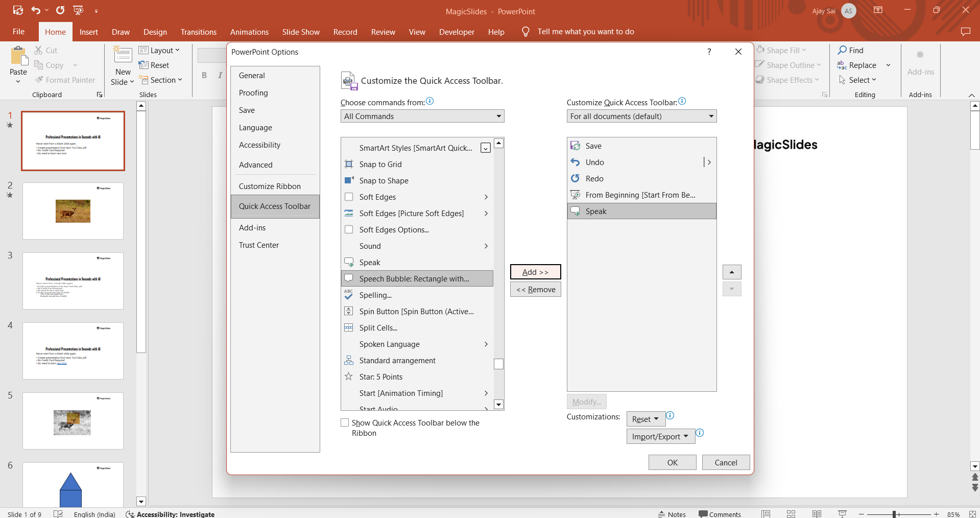Expand the Import/Export dropdown button
The height and width of the screenshot is (518, 980).
click(x=660, y=436)
